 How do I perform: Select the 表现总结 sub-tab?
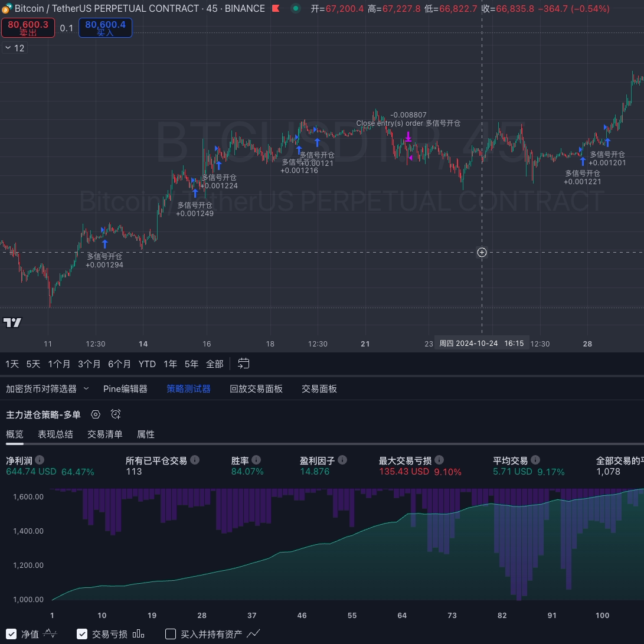pos(55,434)
